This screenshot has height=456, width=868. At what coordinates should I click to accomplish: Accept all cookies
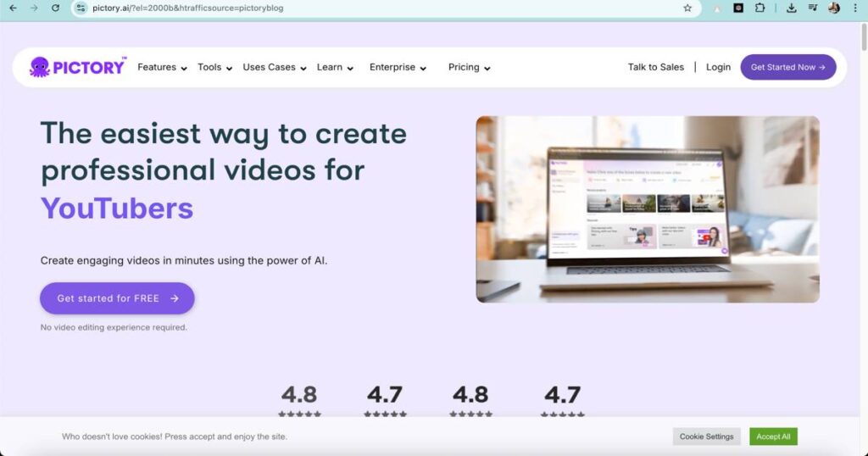pos(773,436)
